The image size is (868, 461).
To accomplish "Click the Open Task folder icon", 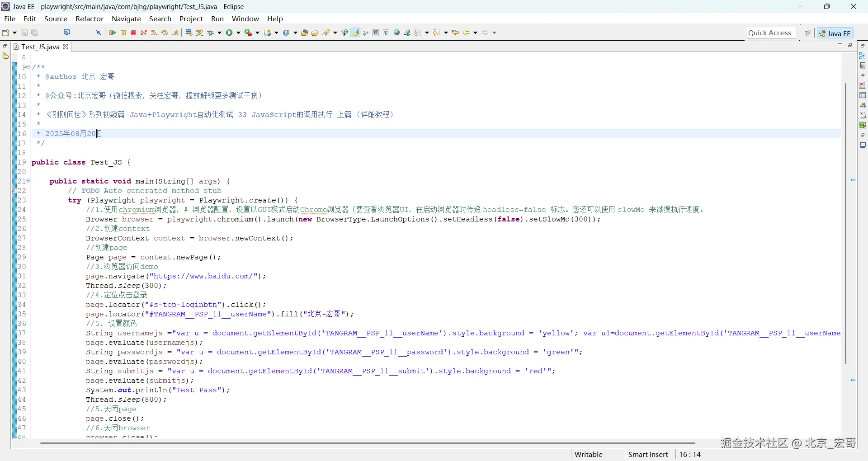I will pos(315,33).
